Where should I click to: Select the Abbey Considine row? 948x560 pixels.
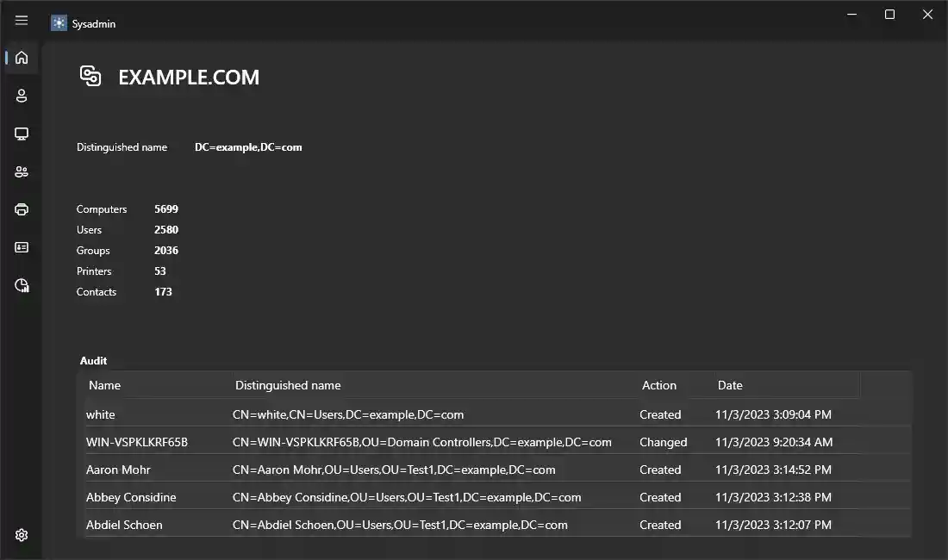pos(345,497)
